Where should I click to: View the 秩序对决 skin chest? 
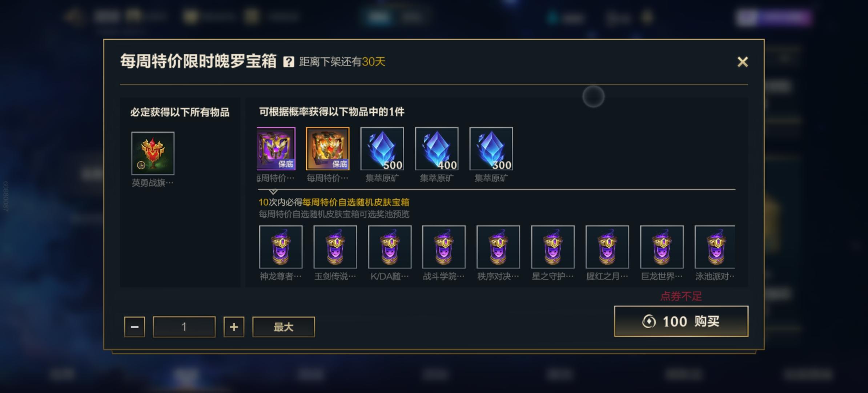[498, 247]
